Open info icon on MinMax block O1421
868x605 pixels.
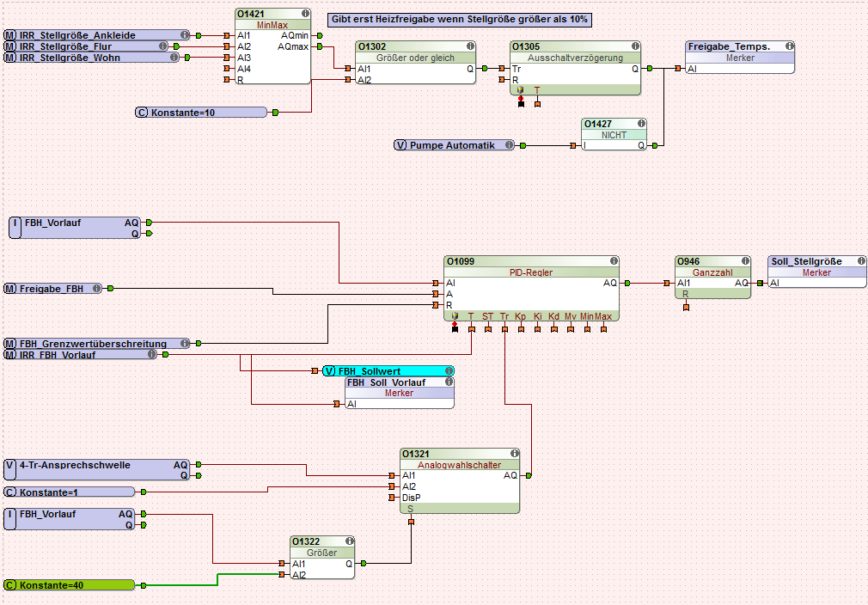(x=306, y=13)
